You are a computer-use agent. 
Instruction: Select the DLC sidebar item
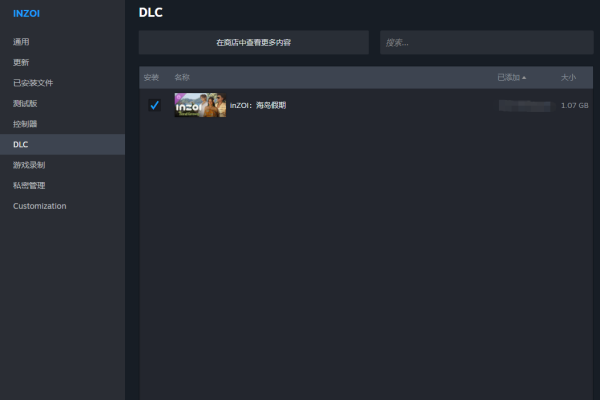(62, 144)
